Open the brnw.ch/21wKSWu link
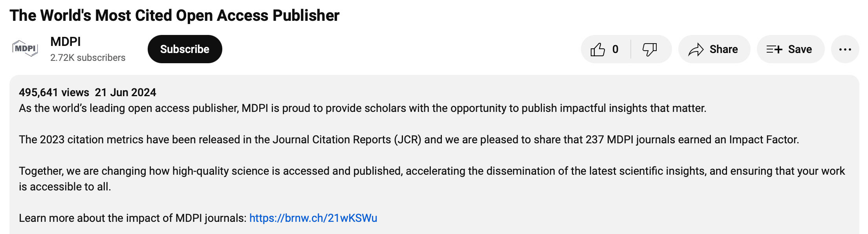 click(313, 218)
